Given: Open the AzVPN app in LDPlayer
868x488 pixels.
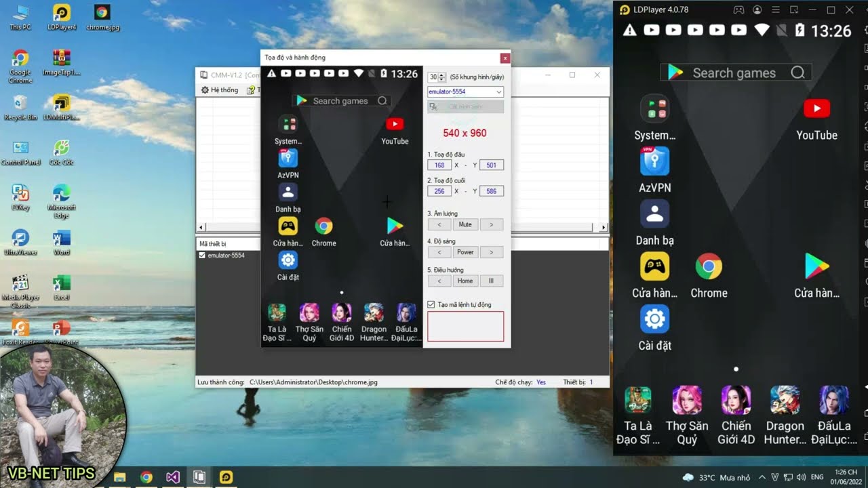Looking at the screenshot, I should (655, 170).
